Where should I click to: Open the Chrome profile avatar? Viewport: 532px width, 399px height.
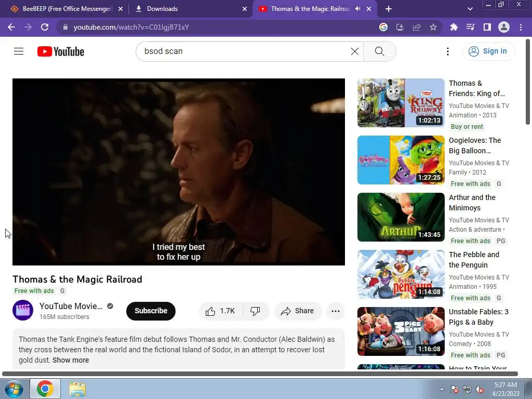pos(503,27)
